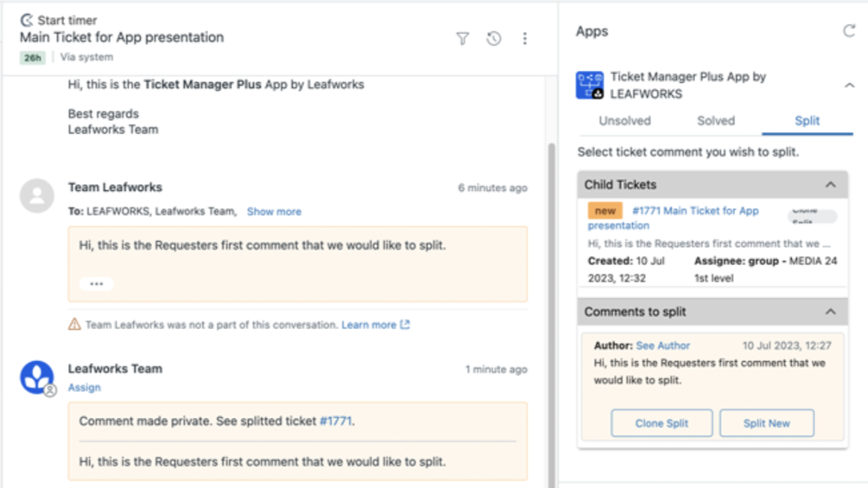Click the Team Leafworks author name
The height and width of the screenshot is (488, 868).
point(115,187)
